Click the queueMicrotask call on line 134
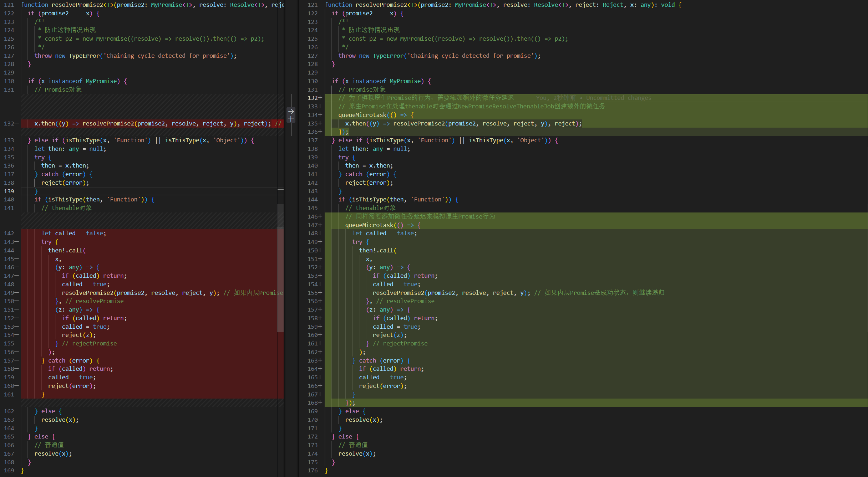Screen dimensions: 868x477 click(362, 115)
